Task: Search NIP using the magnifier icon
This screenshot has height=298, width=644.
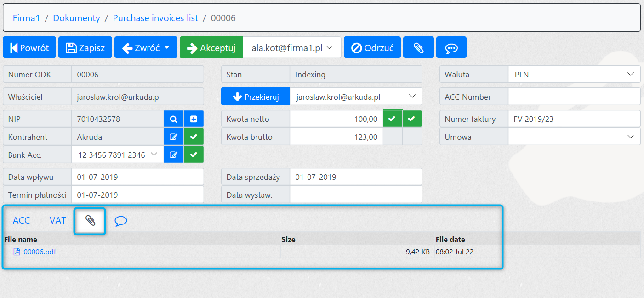Action: click(174, 119)
